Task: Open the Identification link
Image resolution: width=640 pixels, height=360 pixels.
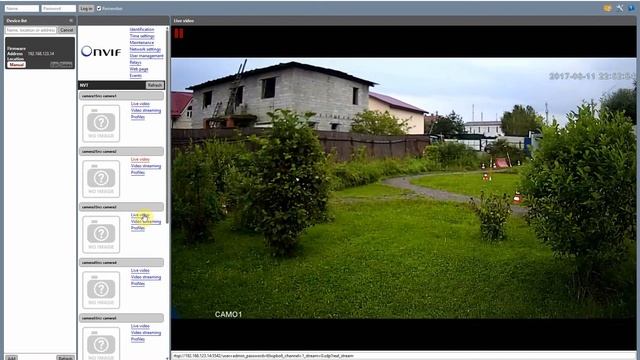Action: 142,29
